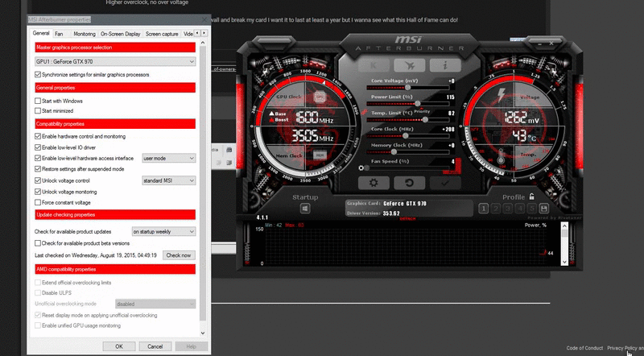The width and height of the screenshot is (644, 356).
Task: Select profile slot 3
Action: pyautogui.click(x=508, y=209)
